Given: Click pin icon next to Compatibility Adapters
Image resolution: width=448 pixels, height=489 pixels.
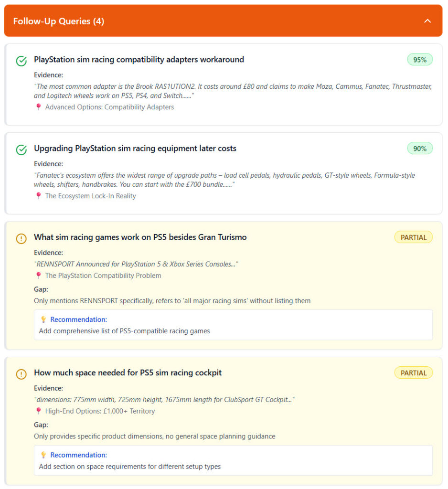Looking at the screenshot, I should [39, 107].
